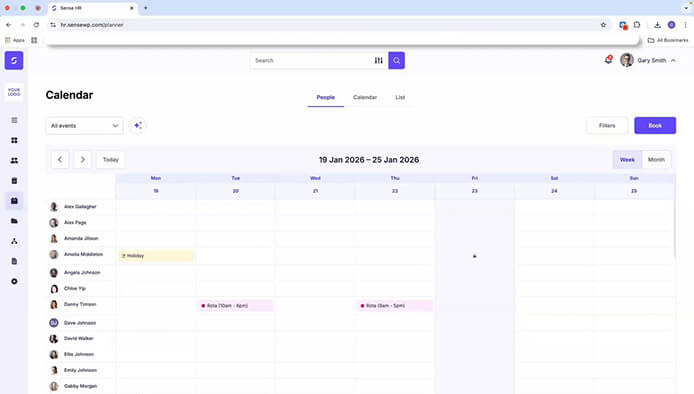Image resolution: width=694 pixels, height=394 pixels.
Task: Open browser extensions puzzle icon
Action: [x=637, y=25]
